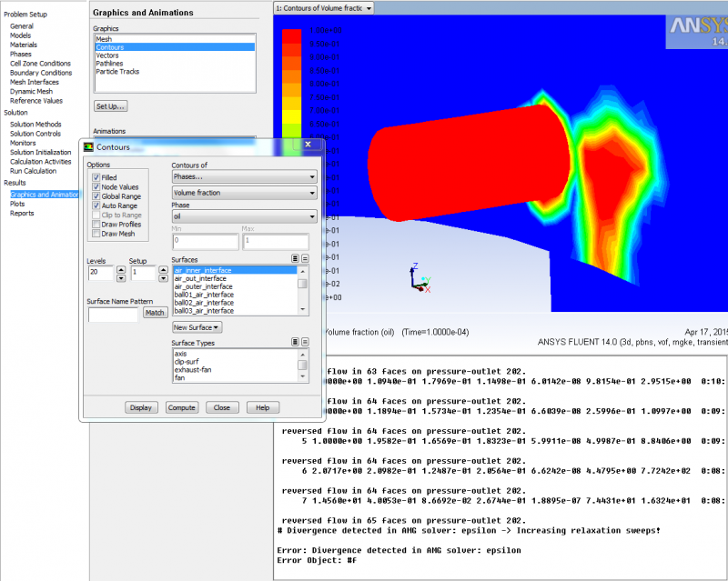
Task: Open Boundary Conditions
Action: tap(41, 73)
